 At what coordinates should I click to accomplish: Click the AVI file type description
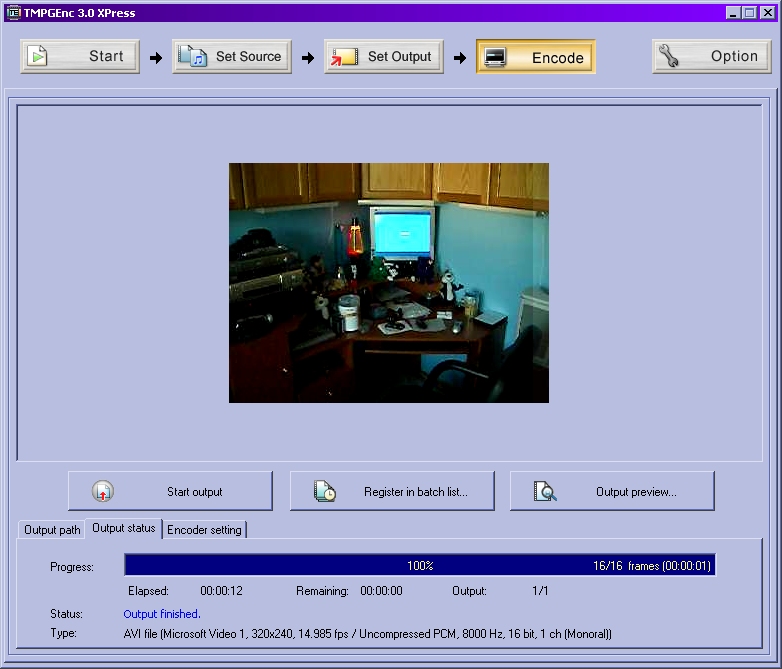[x=368, y=634]
